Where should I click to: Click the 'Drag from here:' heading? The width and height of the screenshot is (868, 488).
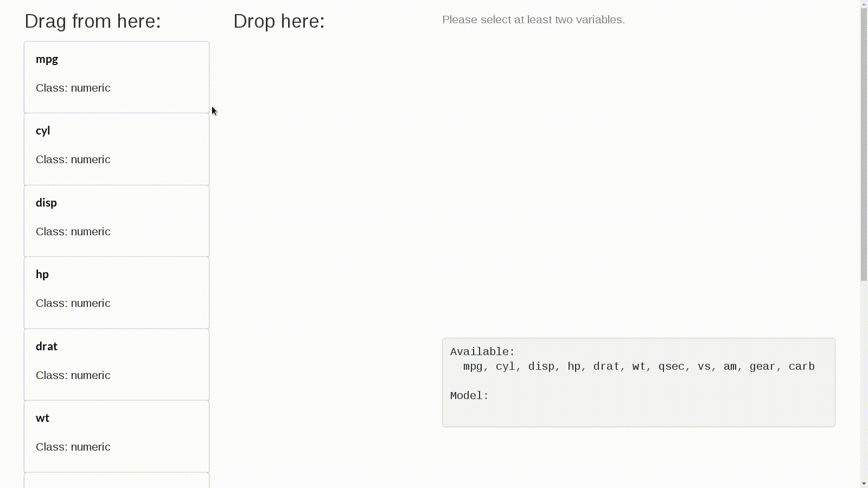click(93, 21)
